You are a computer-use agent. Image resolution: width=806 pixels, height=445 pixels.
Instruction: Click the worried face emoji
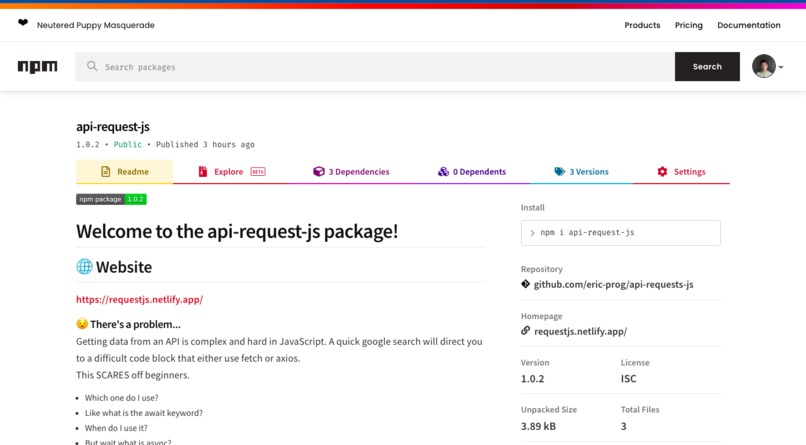coord(82,324)
